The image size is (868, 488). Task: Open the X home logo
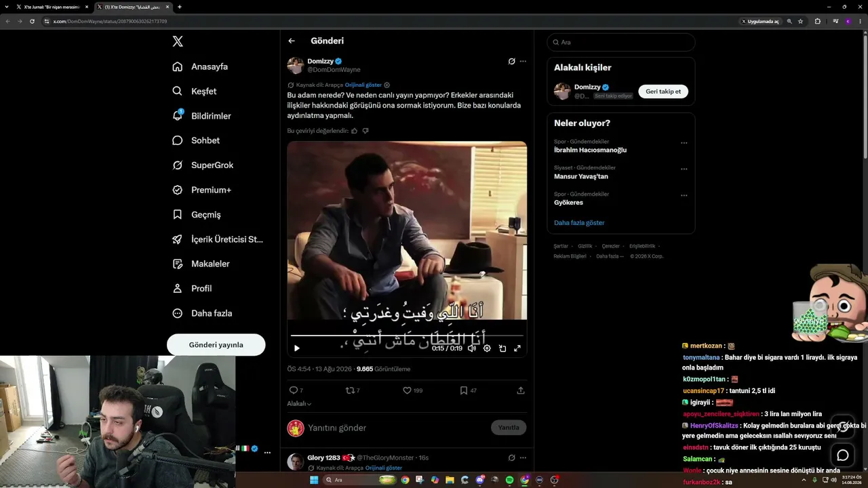pyautogui.click(x=178, y=41)
